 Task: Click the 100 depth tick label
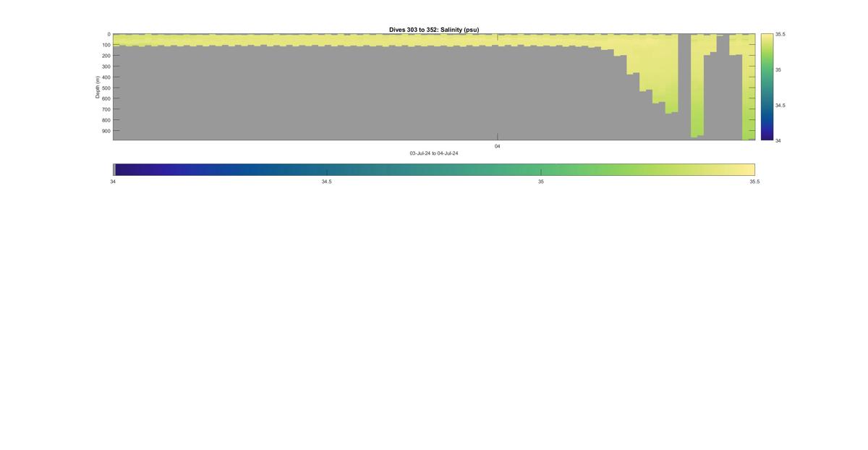106,45
